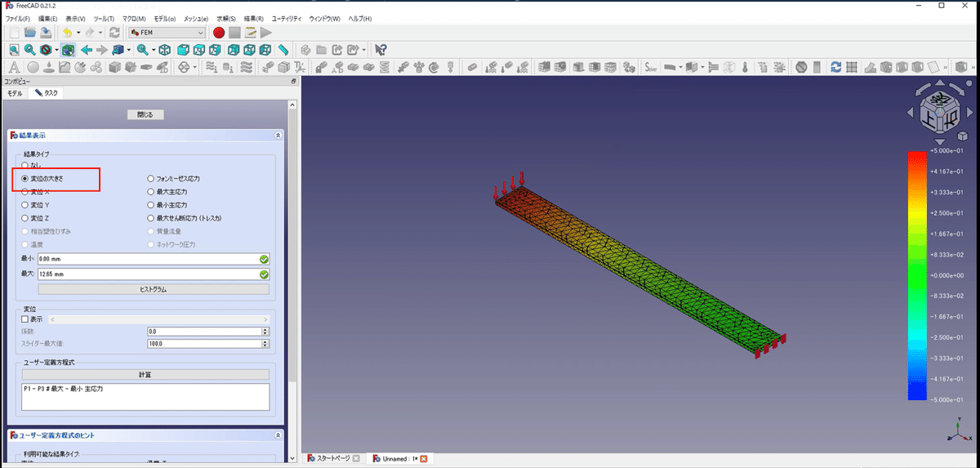Click the スライダー最大値 spinner arrows
This screenshot has width=980, height=468.
265,344
